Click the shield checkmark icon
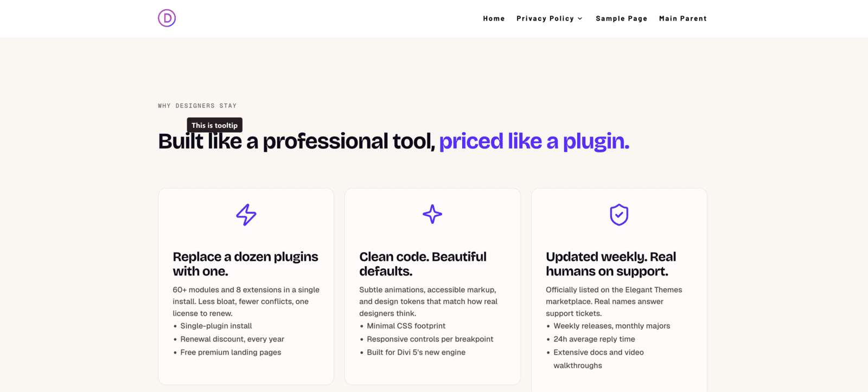868x392 pixels. click(x=619, y=215)
